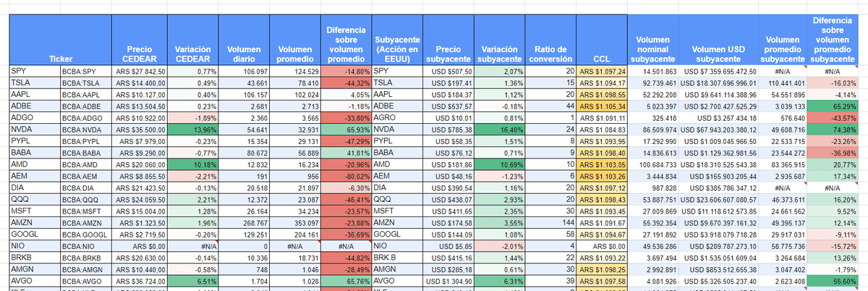Click CCL cell ARS $1.105,34

[603, 106]
